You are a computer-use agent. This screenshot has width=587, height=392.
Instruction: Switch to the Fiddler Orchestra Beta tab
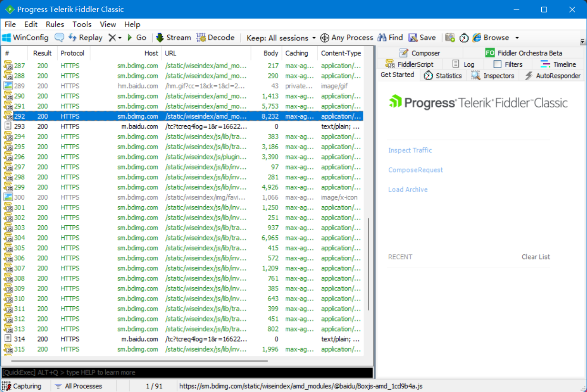pyautogui.click(x=523, y=53)
